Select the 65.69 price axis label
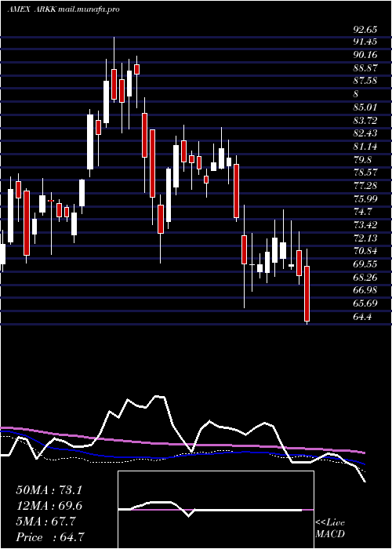 click(x=365, y=304)
